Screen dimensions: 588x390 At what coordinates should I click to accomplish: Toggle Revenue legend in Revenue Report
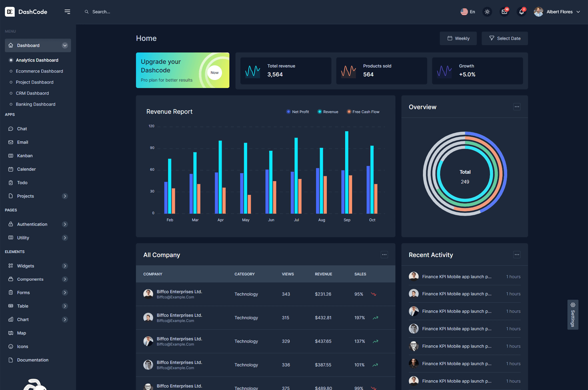click(x=328, y=112)
